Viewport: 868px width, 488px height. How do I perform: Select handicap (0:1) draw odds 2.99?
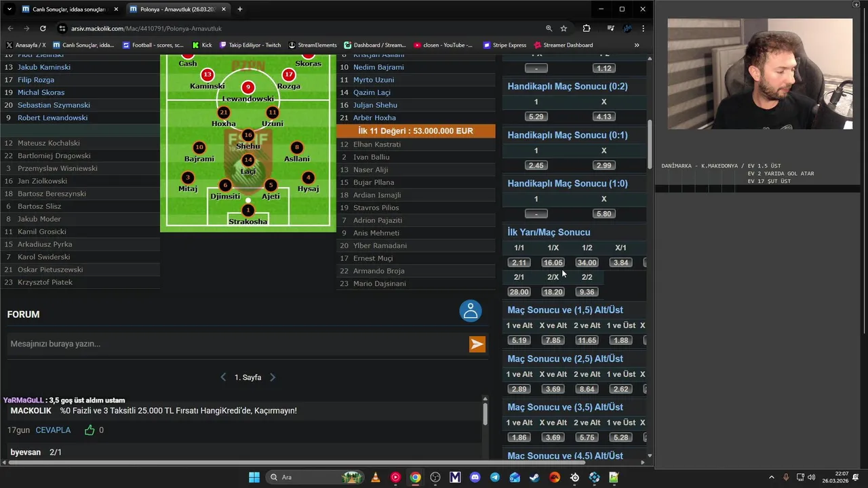pyautogui.click(x=604, y=165)
